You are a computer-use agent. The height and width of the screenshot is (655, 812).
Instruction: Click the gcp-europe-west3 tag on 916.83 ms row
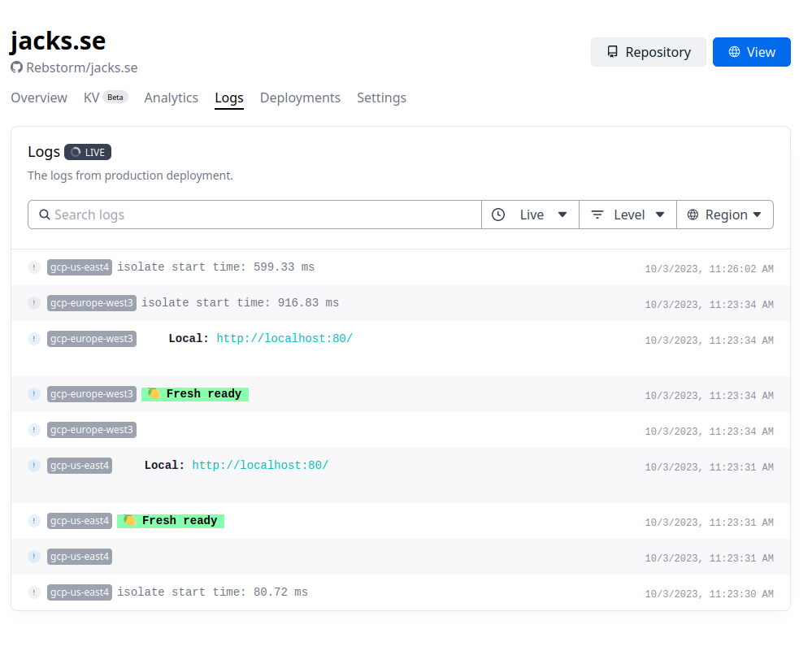tap(92, 303)
